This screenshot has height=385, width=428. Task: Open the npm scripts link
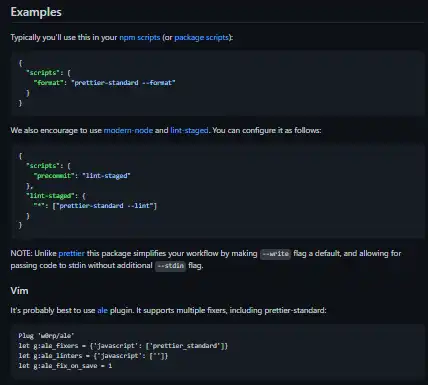coord(140,37)
